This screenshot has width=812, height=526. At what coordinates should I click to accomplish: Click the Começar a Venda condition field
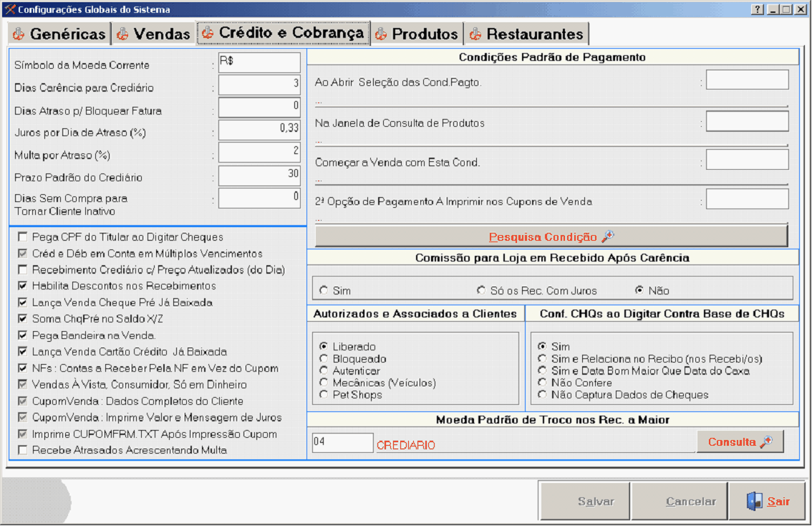tap(747, 160)
